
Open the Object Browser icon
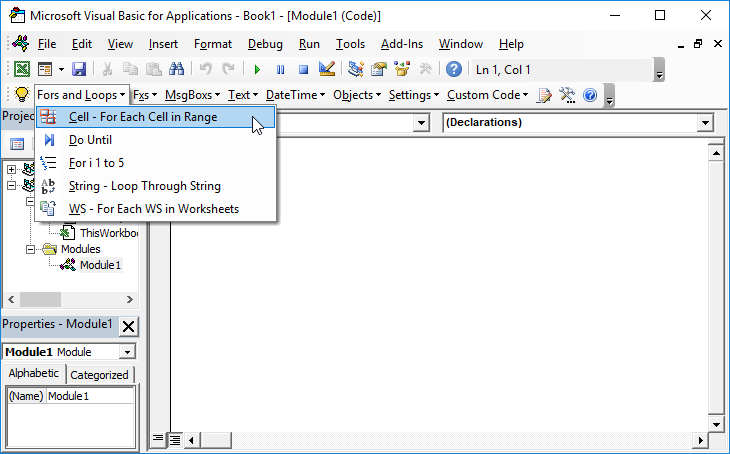402,69
